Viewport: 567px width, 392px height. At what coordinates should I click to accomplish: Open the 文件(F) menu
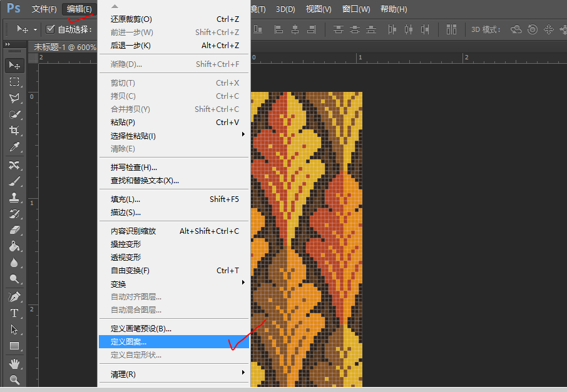point(44,9)
